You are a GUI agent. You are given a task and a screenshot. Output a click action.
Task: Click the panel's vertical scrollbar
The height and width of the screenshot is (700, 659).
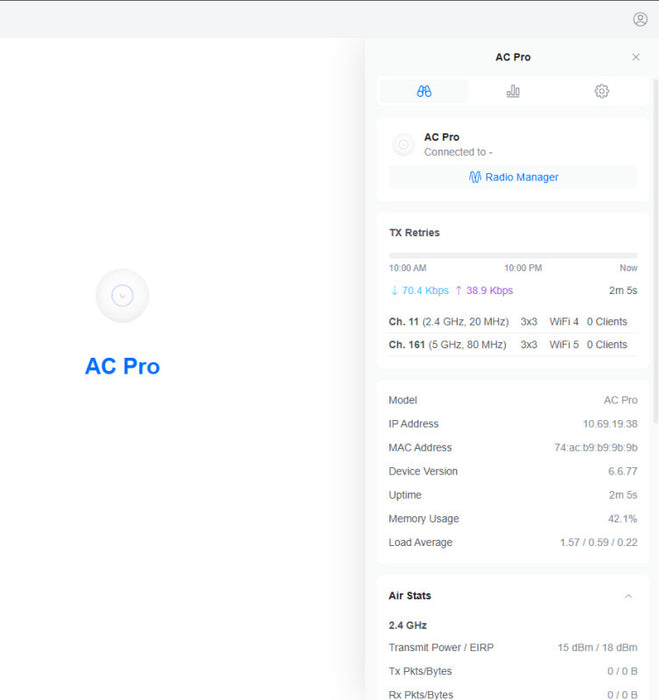tap(655, 251)
